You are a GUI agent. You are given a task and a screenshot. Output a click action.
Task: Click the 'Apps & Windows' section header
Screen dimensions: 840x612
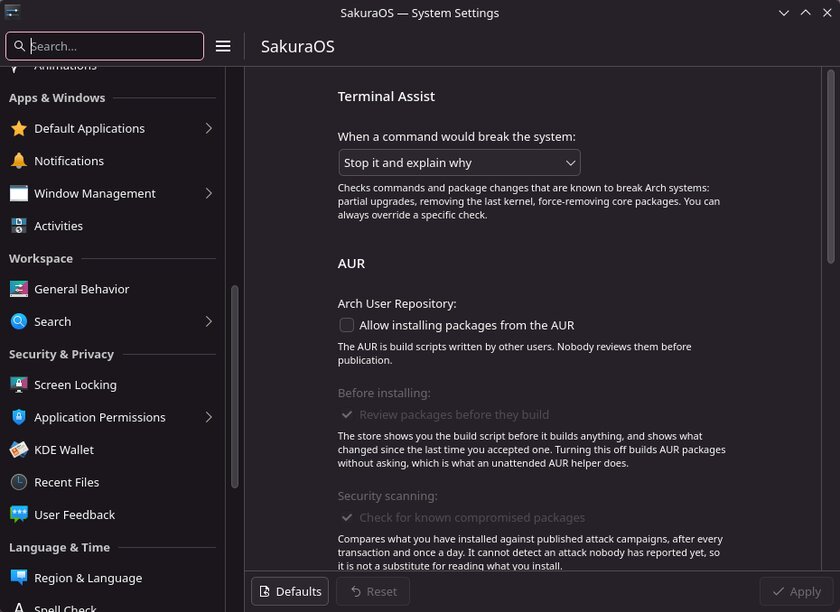coord(57,98)
